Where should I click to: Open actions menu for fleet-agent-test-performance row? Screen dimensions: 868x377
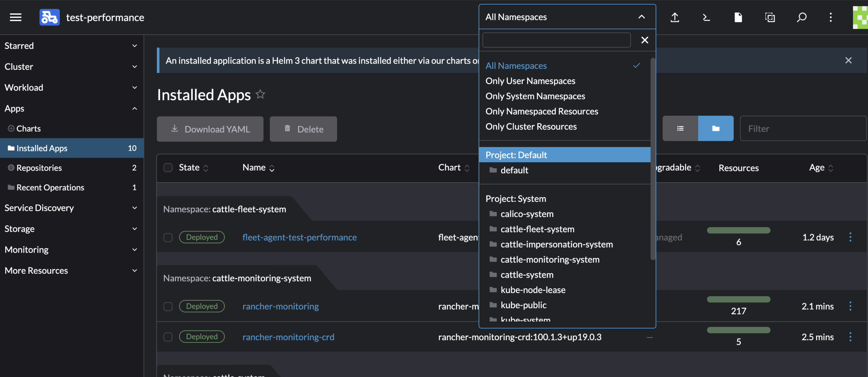tap(850, 237)
